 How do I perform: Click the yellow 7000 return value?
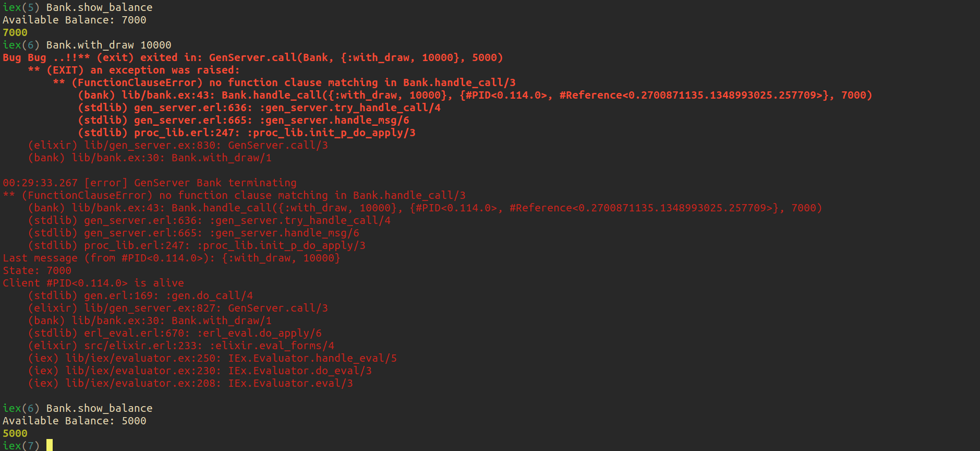(15, 32)
